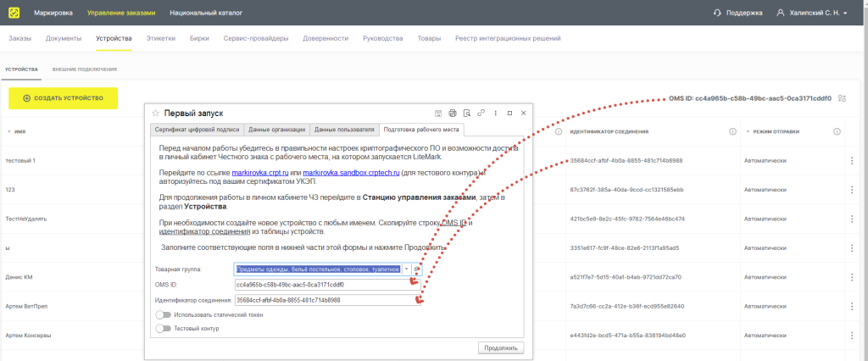Click the Честный знак logo icon
The width and height of the screenshot is (868, 361).
tap(14, 12)
